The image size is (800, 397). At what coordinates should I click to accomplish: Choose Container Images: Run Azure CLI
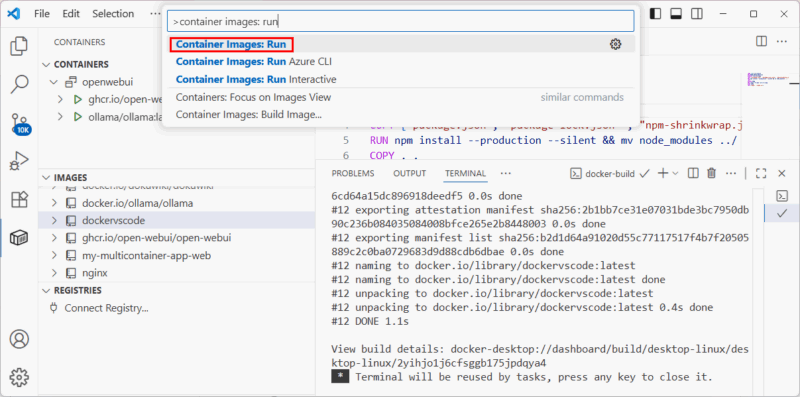point(401,62)
